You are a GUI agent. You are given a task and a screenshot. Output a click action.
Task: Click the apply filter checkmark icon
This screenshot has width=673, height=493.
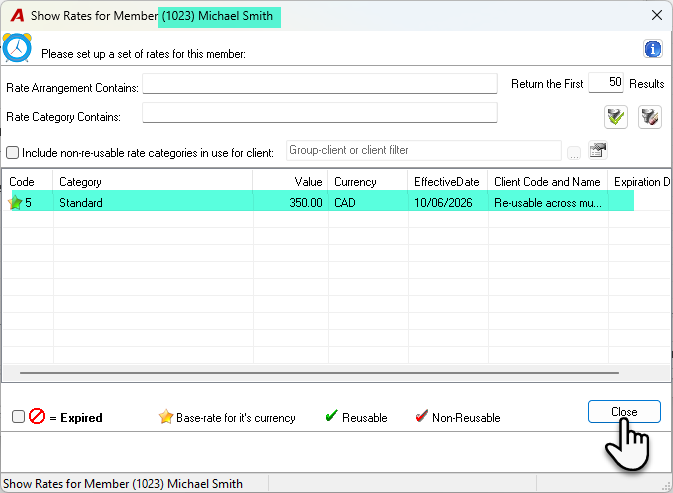click(616, 117)
